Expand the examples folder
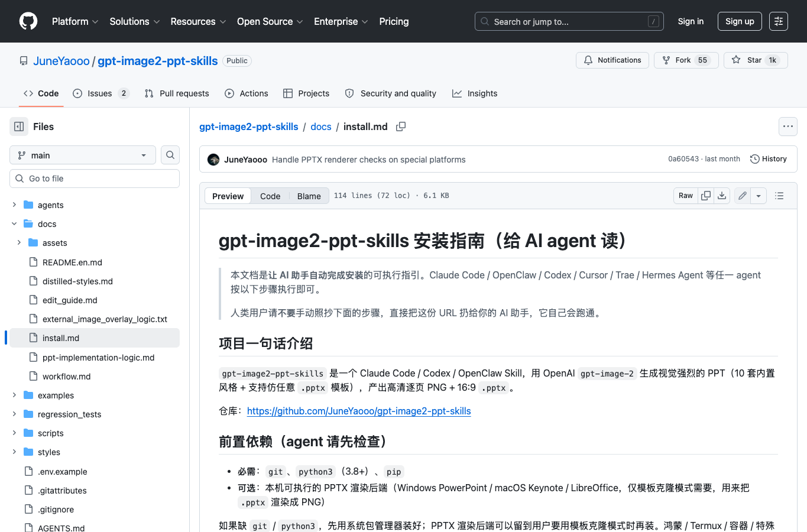Viewport: 807px width, 532px height. point(14,395)
